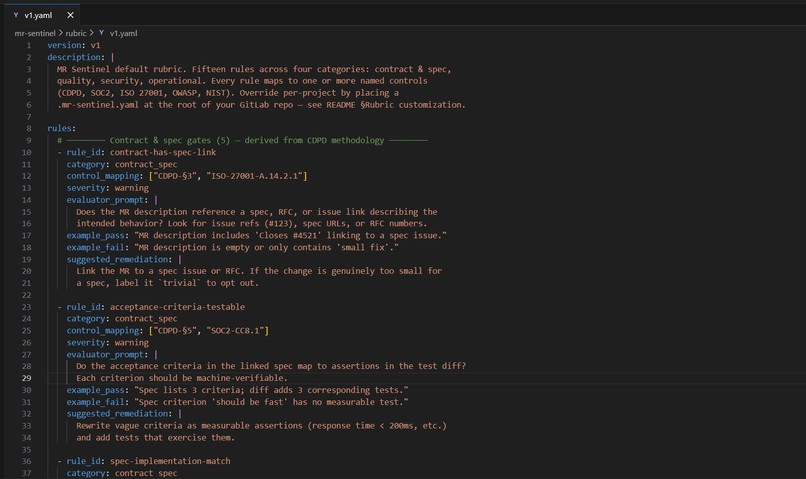Viewport: 806px width, 479px height.
Task: Click text 'Does the MR description reference a spec'
Action: [172, 212]
